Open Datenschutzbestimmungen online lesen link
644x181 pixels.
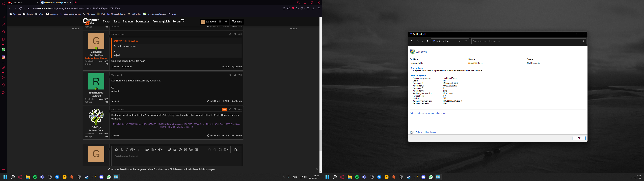coord(427,113)
